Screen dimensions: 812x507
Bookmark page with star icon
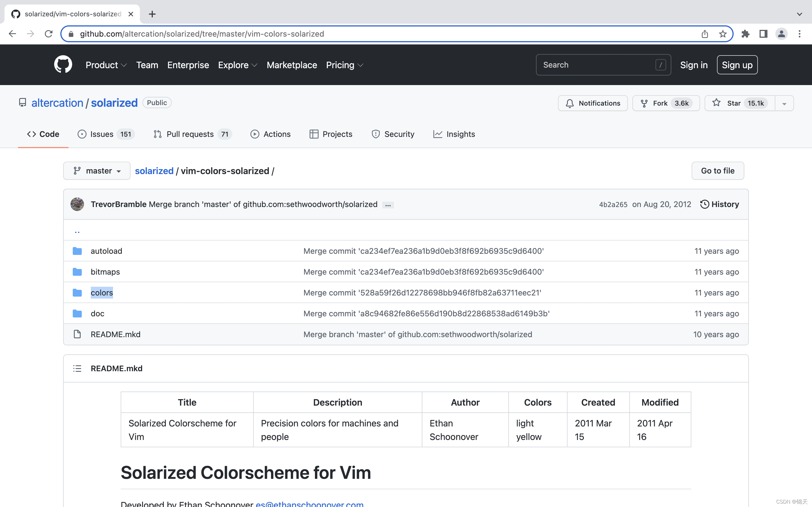tap(723, 34)
